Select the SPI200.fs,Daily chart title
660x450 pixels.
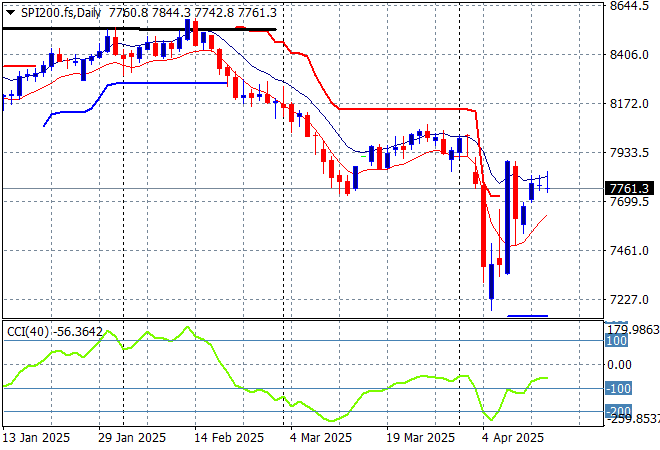point(61,13)
